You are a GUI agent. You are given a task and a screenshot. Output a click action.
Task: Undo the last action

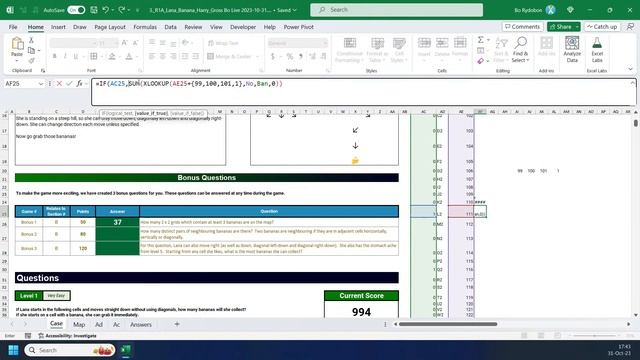click(106, 10)
